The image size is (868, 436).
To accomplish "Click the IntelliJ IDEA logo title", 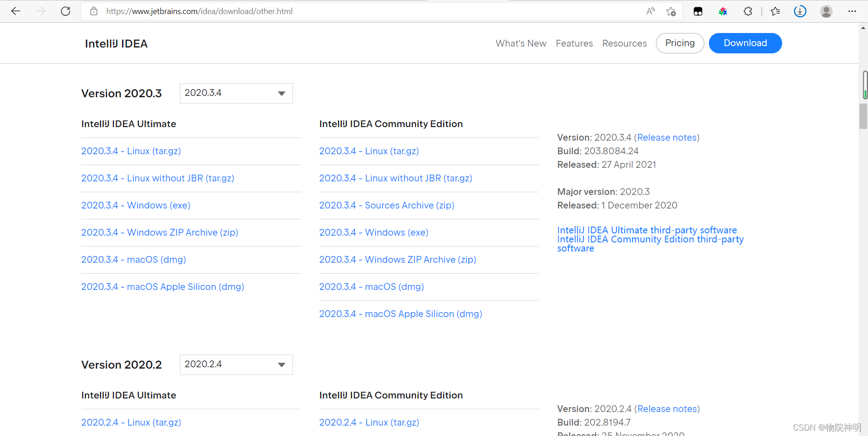I will click(x=116, y=43).
